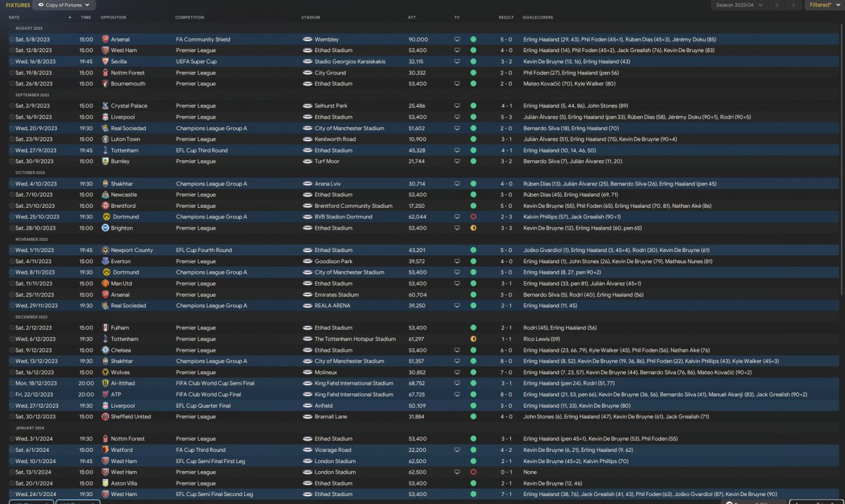Click the TV icon in the Sevilla row
Image resolution: width=845 pixels, height=504 pixels.
pyautogui.click(x=457, y=61)
